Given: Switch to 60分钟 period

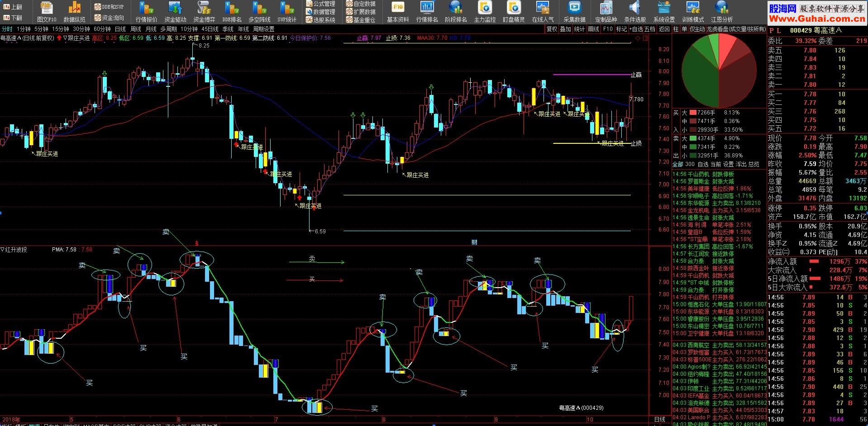Looking at the screenshot, I should (102, 29).
